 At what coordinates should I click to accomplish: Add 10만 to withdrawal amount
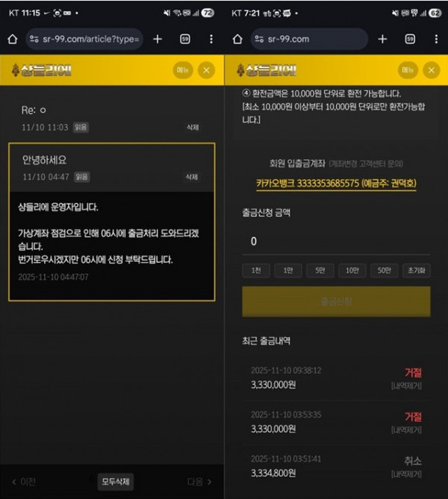pyautogui.click(x=348, y=270)
